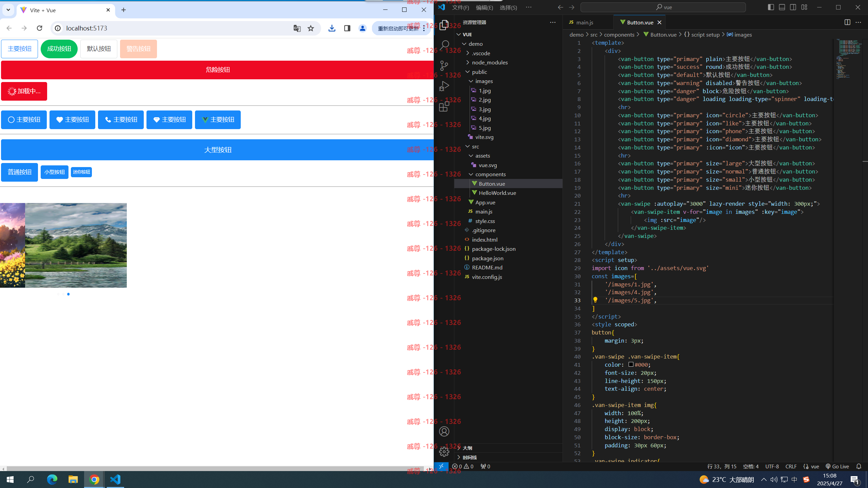This screenshot has width=868, height=488.
Task: Click the 迷你按钮 mini button
Action: [81, 172]
